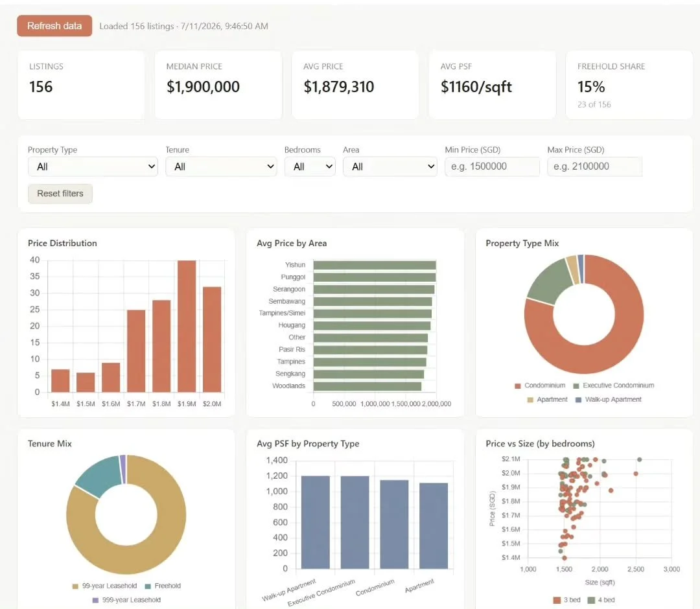Click the $1.6M price distribution bar

click(111, 378)
